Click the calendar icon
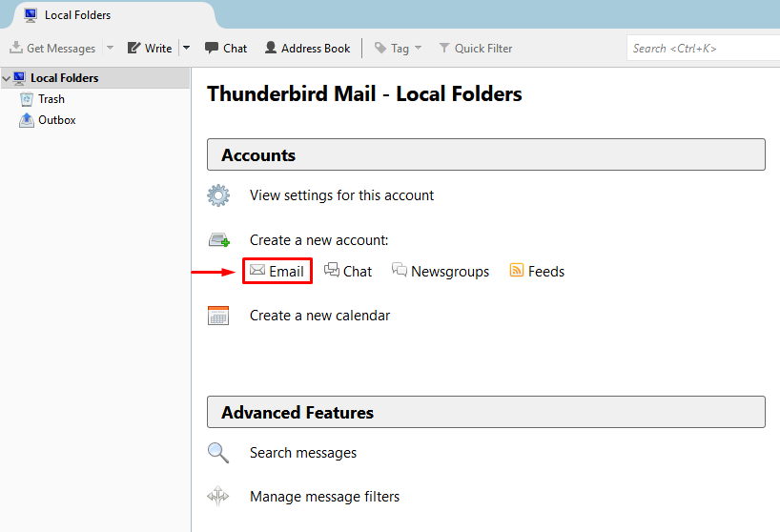Screen dimensions: 780x532 click(x=217, y=316)
